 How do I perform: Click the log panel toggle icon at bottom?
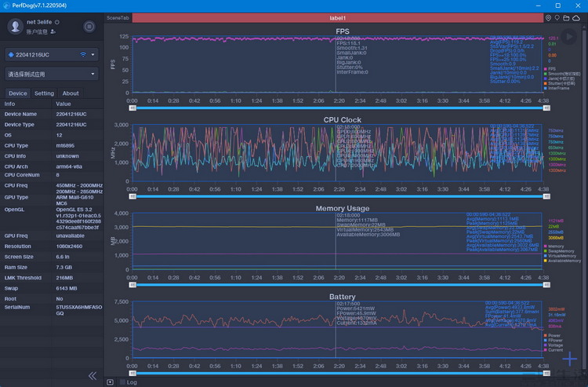coord(110,382)
